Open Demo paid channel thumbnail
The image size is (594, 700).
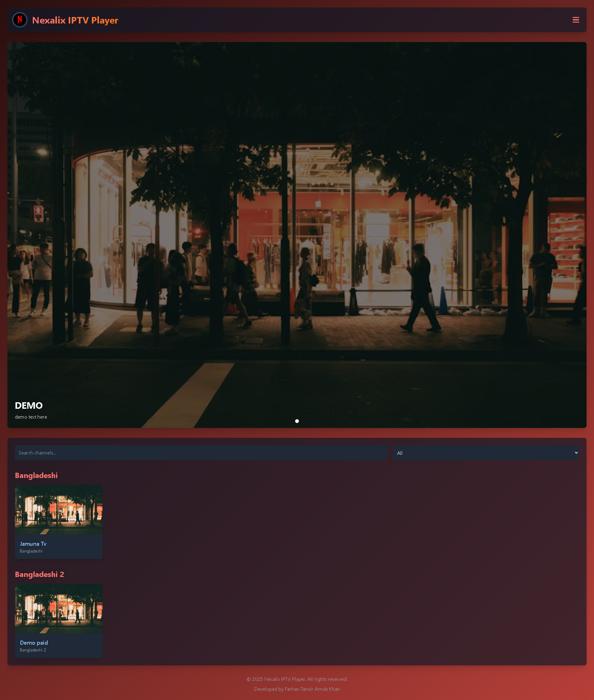pos(58,608)
